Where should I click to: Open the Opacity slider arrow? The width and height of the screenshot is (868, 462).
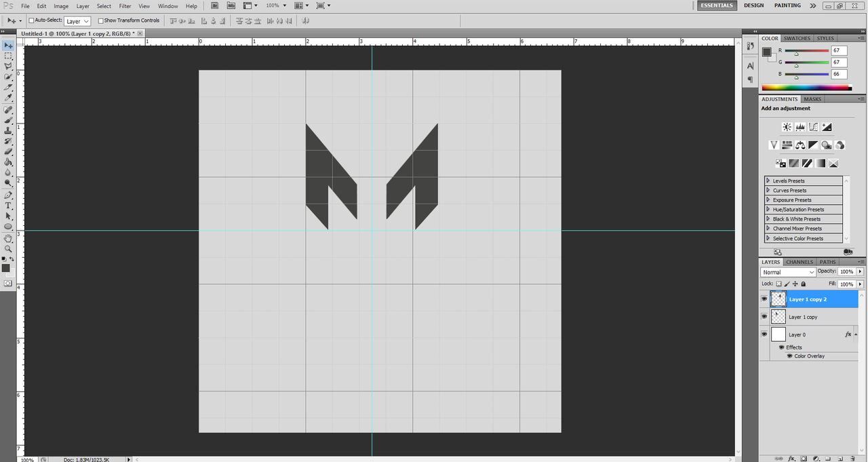[860, 271]
